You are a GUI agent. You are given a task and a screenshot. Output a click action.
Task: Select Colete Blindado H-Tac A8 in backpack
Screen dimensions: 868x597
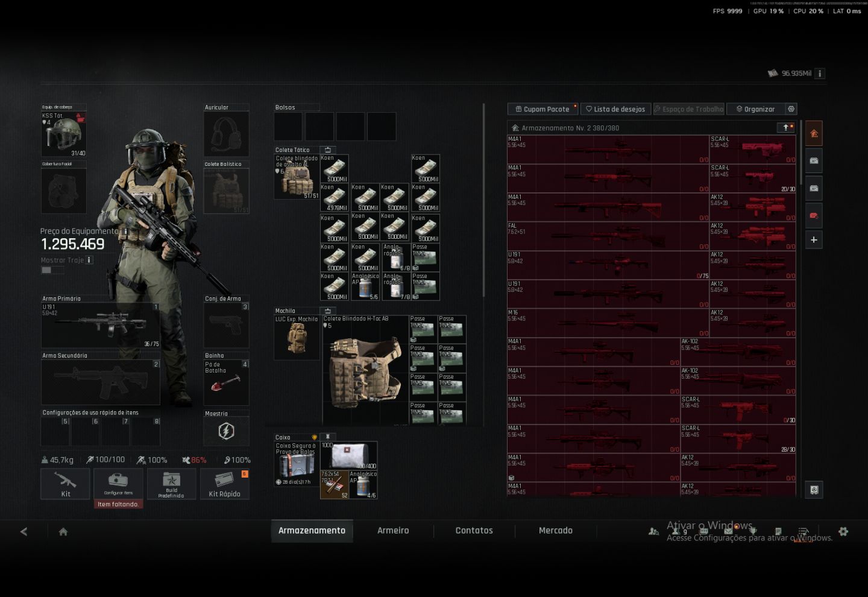coord(365,369)
